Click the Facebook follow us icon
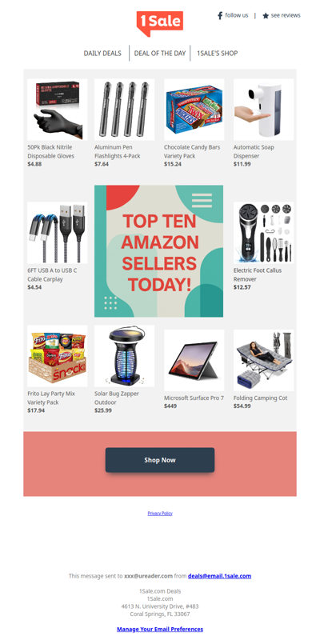Image resolution: width=320 pixels, height=644 pixels. pyautogui.click(x=220, y=16)
